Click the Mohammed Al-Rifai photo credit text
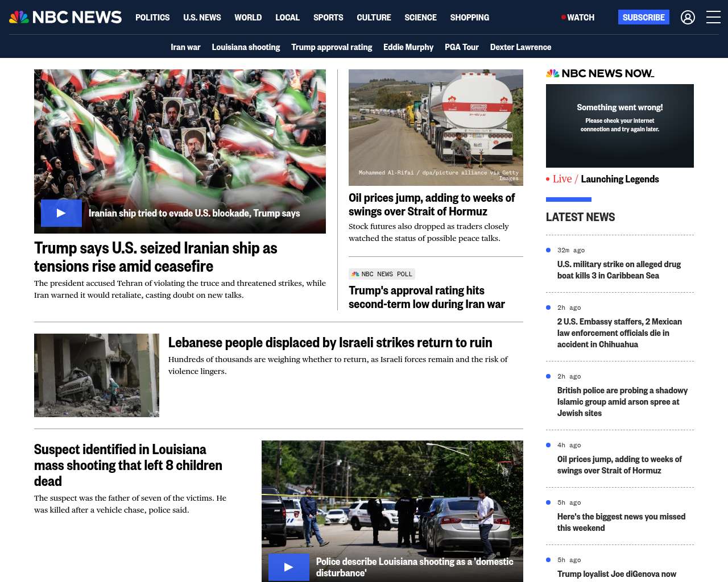Image resolution: width=728 pixels, height=582 pixels. coord(439,175)
